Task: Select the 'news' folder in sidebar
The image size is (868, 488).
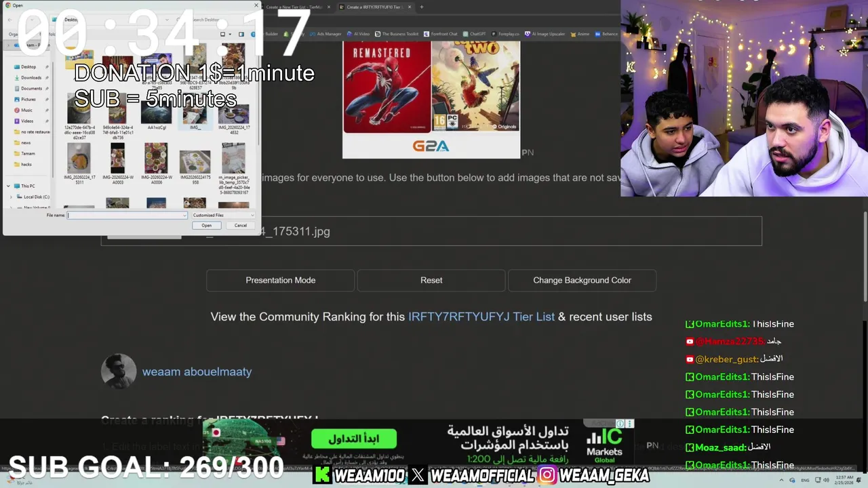Action: (25, 142)
